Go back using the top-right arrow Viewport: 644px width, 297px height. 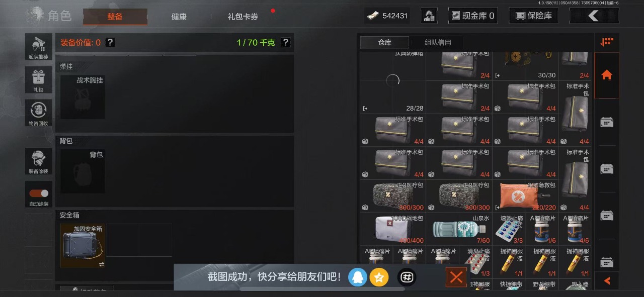[594, 16]
